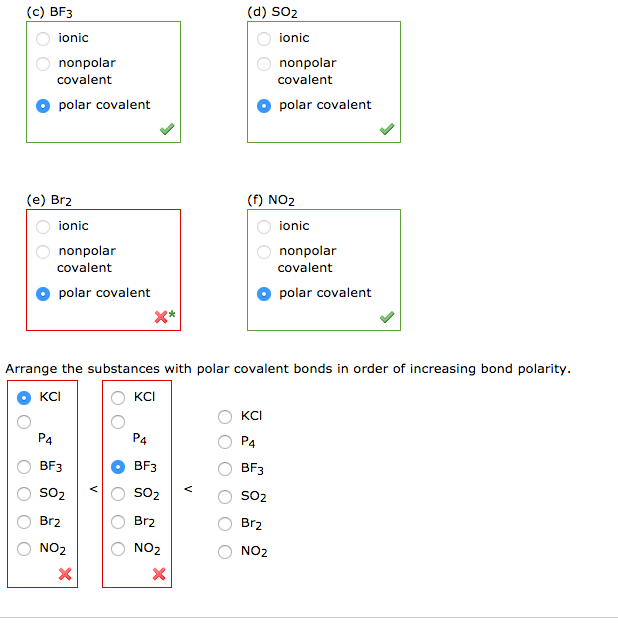Select ionic for BF3 question
618x623 pixels.
(x=43, y=39)
